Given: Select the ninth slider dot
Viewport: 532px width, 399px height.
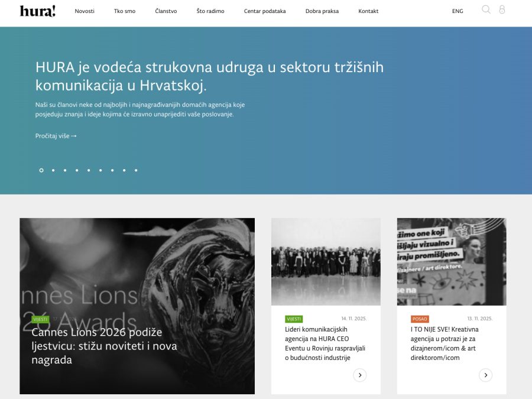Looking at the screenshot, I should pyautogui.click(x=136, y=170).
